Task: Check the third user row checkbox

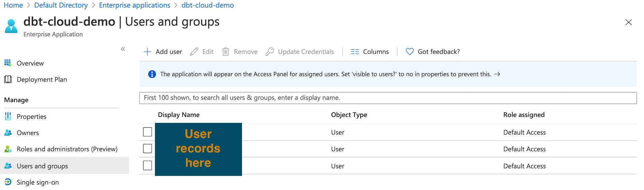Action: [148, 165]
